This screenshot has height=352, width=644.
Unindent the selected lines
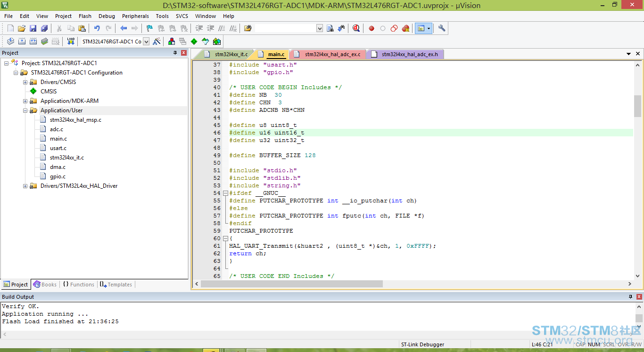(x=210, y=28)
